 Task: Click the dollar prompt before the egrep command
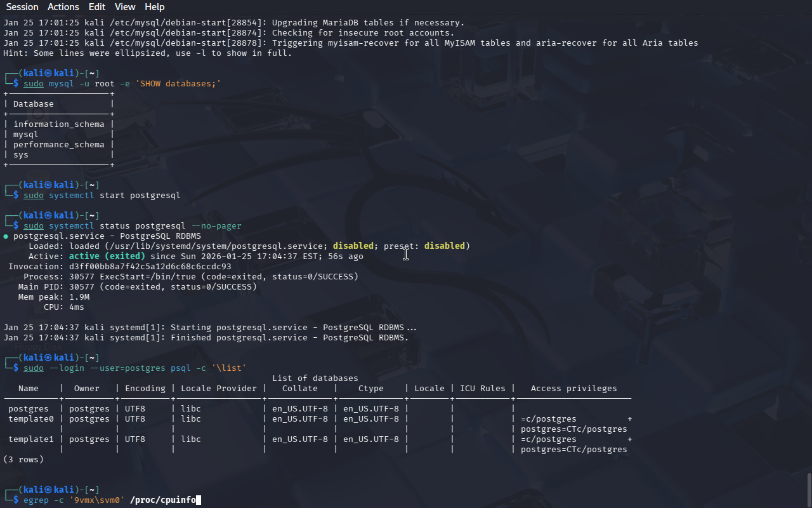(16, 500)
